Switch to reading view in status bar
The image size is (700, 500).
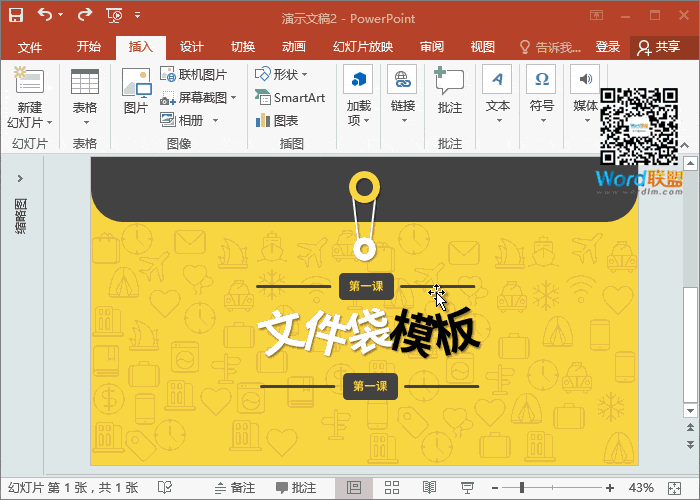(429, 487)
